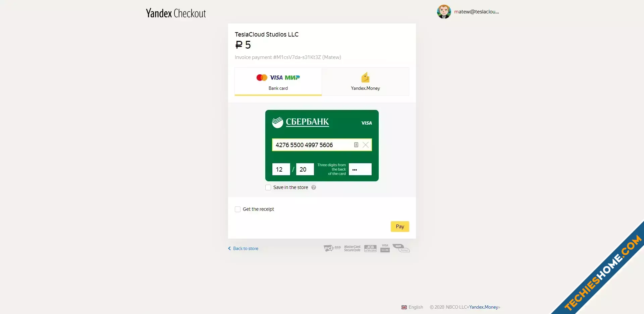
Task: Click the MasterCard SecureCode badge
Action: [352, 248]
